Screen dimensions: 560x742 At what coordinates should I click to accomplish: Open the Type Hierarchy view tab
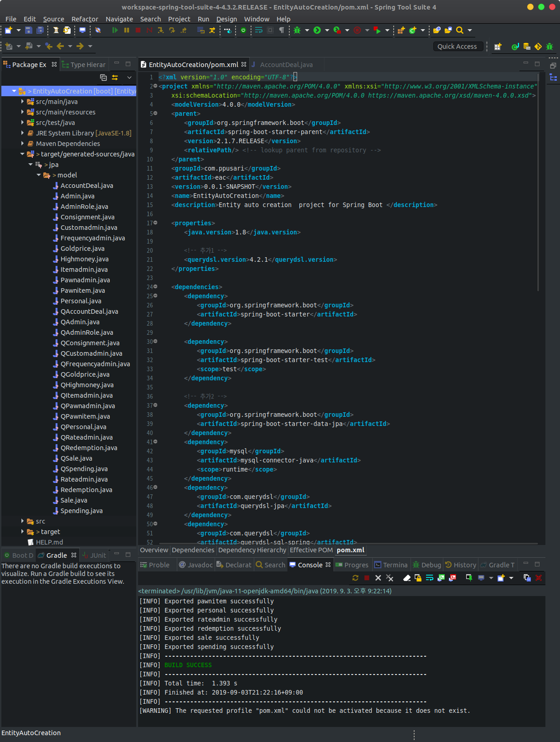coord(84,65)
